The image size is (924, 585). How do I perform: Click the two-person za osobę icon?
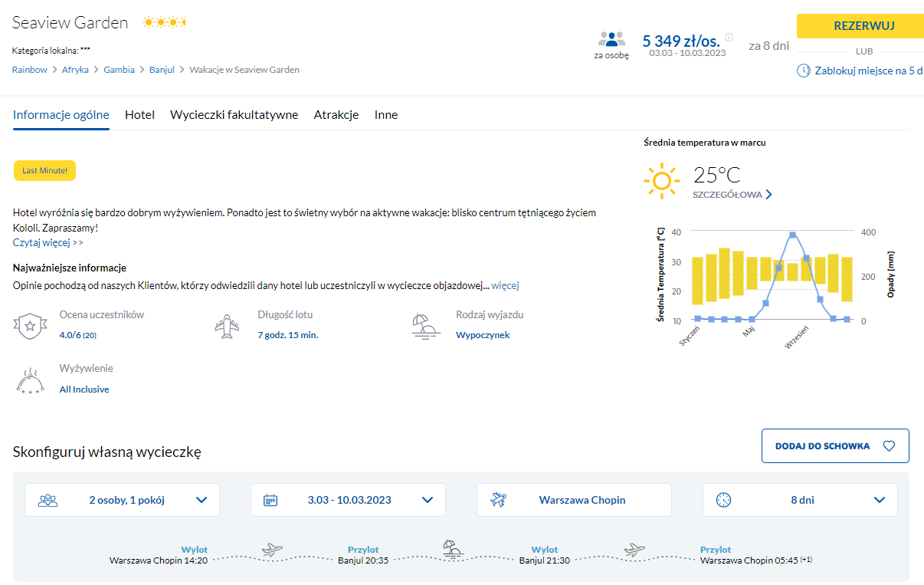611,40
